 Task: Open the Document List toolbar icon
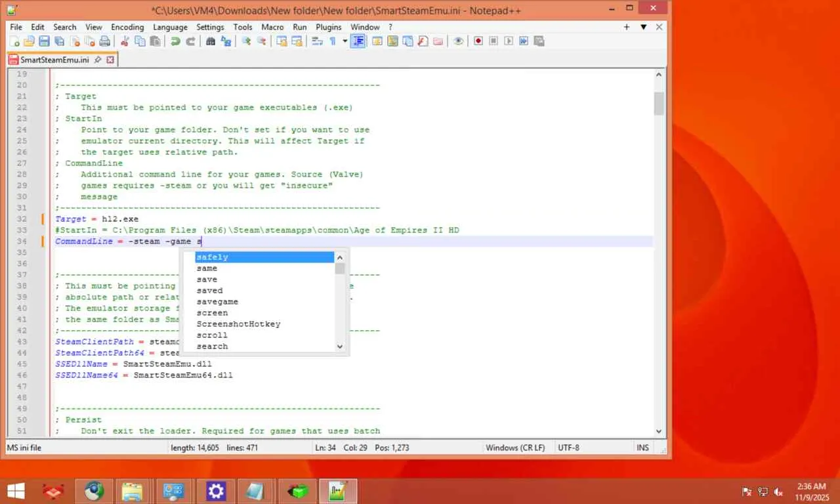pos(408,41)
